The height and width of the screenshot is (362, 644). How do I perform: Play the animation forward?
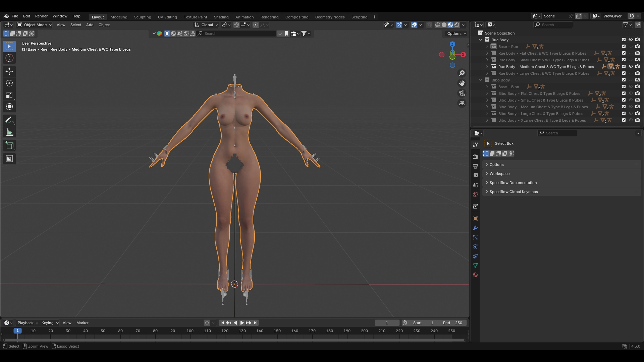tap(242, 323)
